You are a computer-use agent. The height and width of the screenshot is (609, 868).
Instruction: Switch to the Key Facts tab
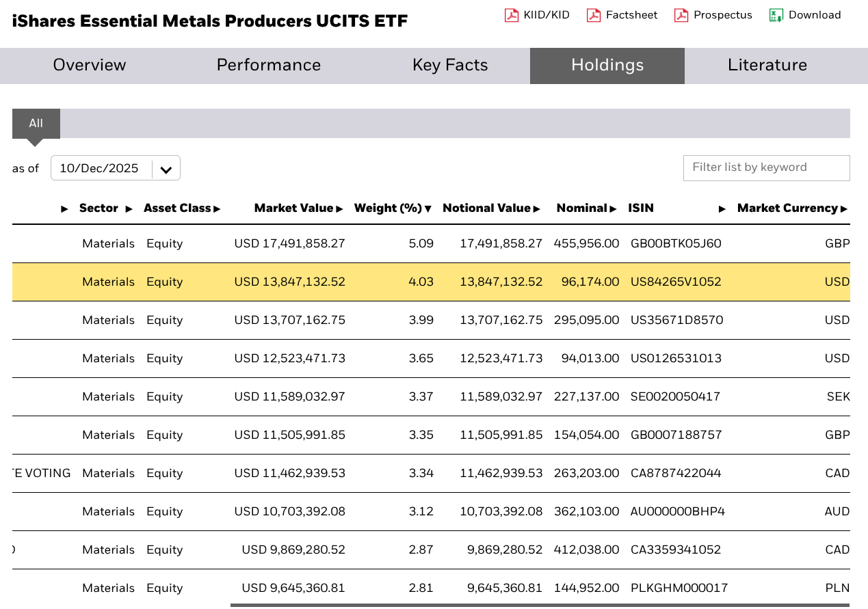(x=450, y=66)
